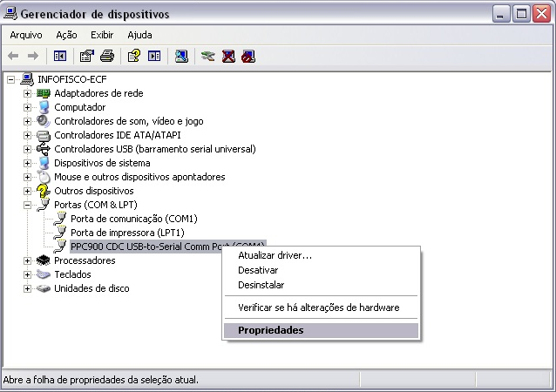Click the Unidades de disco drive icon

click(44, 288)
